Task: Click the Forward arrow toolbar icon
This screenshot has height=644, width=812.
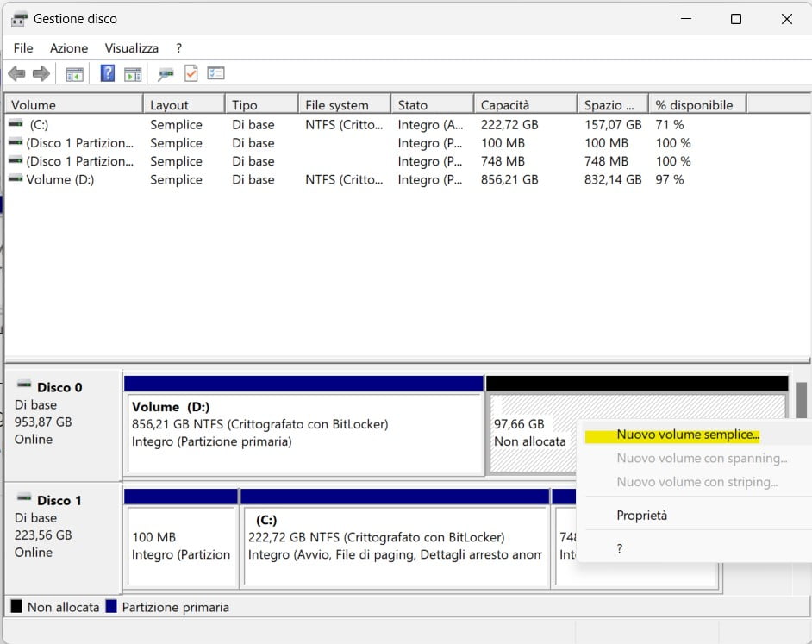Action: (x=41, y=74)
